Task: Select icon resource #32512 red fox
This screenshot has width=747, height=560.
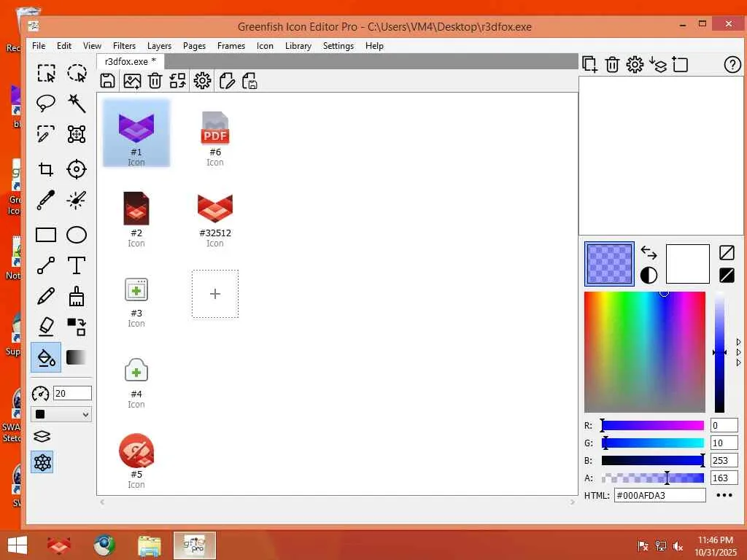Action: 215,219
